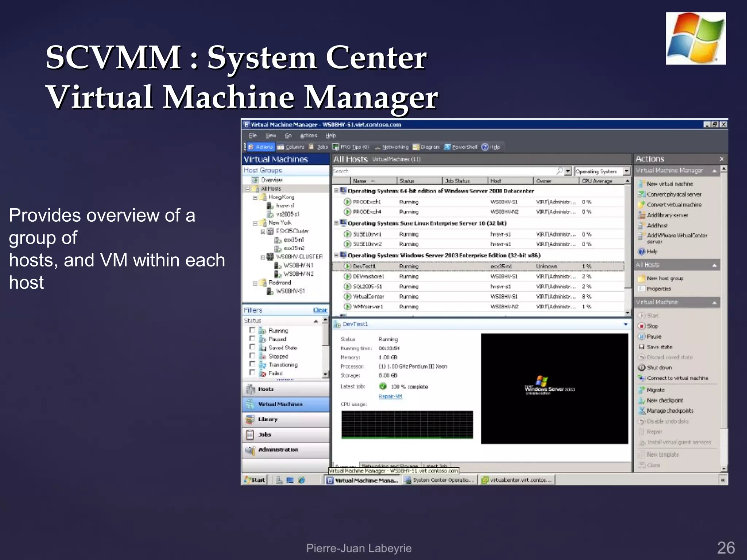The width and height of the screenshot is (747, 560).
Task: Open the File menu
Action: (252, 136)
